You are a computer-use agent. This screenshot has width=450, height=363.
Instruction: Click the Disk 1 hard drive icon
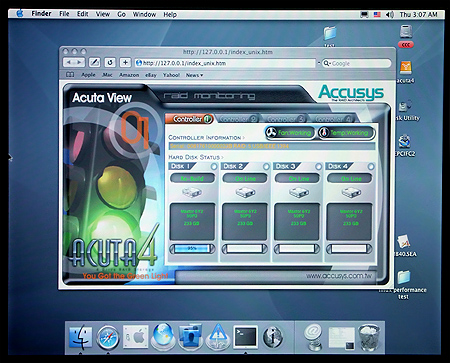coord(192,192)
